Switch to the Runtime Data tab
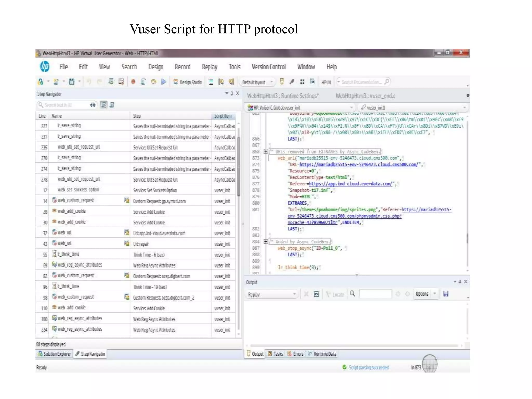 [322, 354]
